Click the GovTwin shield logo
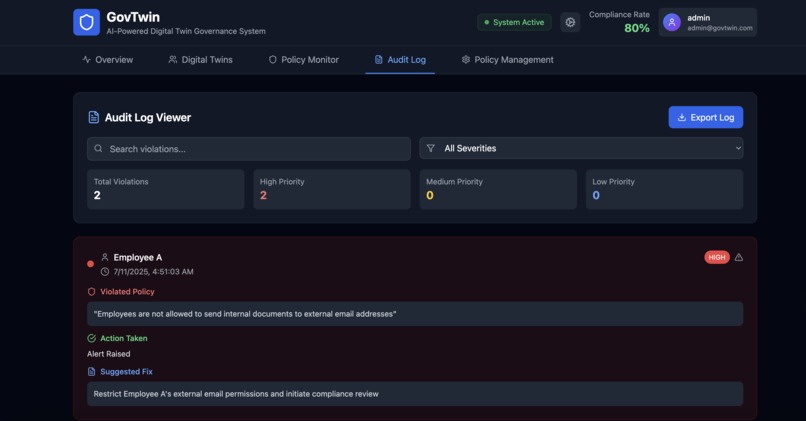806x421 pixels. tap(86, 22)
